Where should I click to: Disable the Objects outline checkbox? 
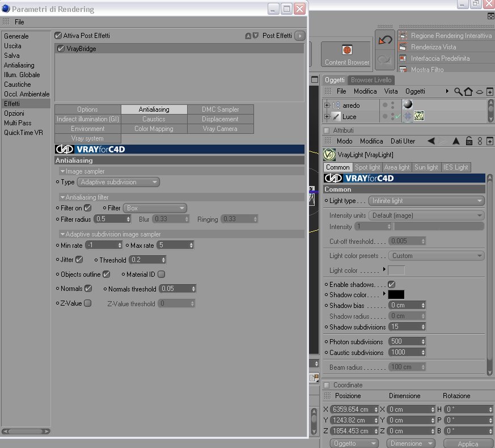pos(107,274)
